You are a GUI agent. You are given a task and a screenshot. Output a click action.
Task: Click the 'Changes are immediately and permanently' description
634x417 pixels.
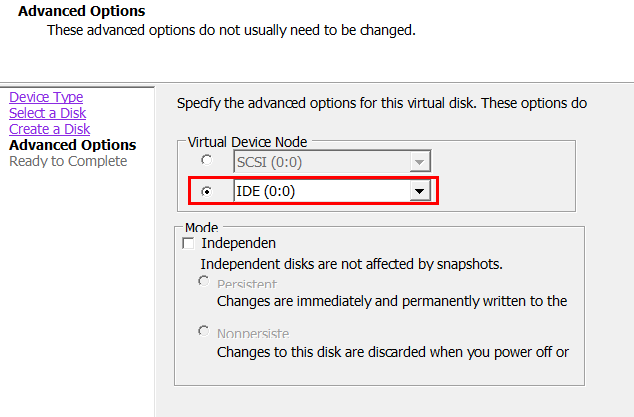[x=392, y=300]
